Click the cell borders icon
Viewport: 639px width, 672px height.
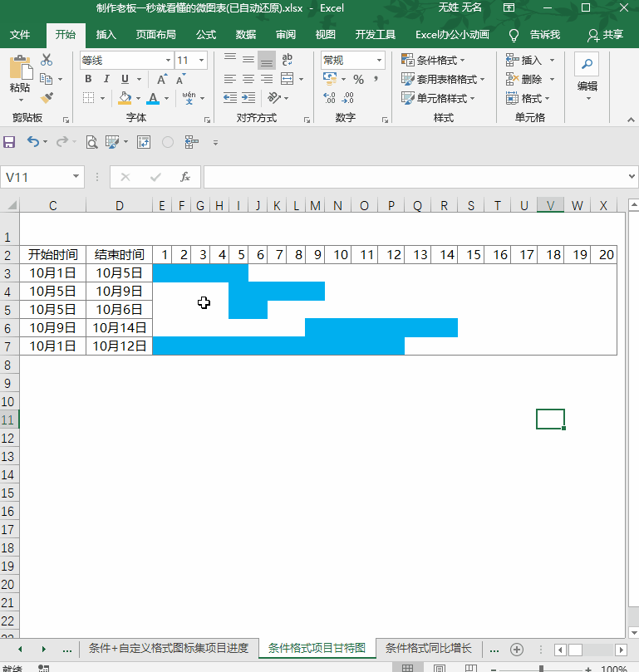pos(88,98)
